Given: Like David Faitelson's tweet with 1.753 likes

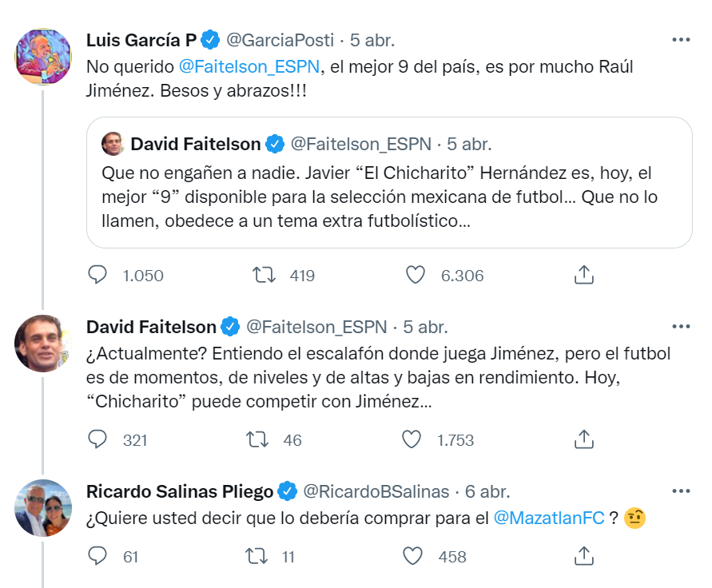Looking at the screenshot, I should [411, 439].
